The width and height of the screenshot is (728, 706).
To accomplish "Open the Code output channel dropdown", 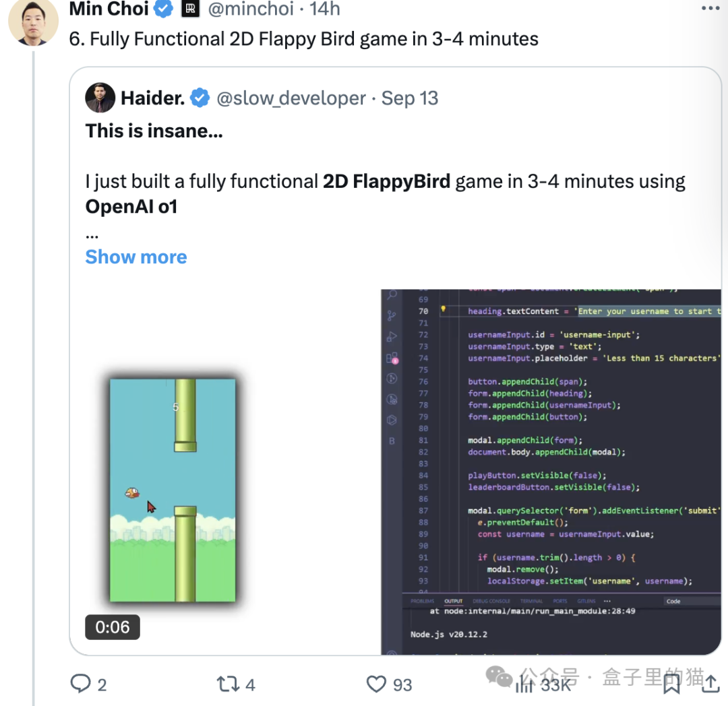I will pyautogui.click(x=691, y=602).
